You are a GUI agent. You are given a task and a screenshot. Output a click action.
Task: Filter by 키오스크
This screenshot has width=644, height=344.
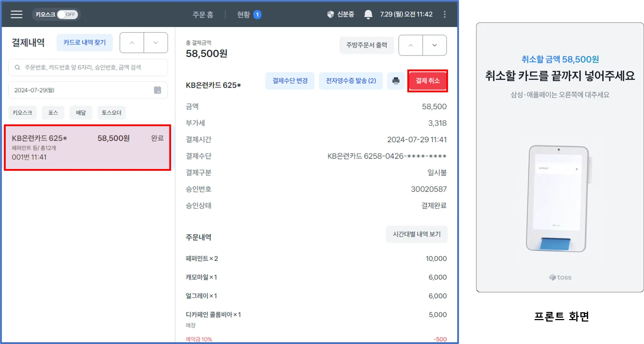pyautogui.click(x=22, y=113)
